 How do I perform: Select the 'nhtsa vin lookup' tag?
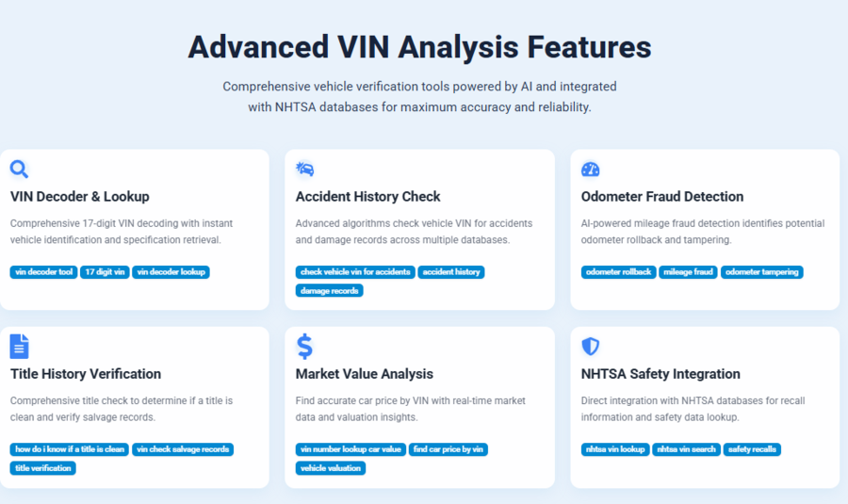click(x=615, y=449)
